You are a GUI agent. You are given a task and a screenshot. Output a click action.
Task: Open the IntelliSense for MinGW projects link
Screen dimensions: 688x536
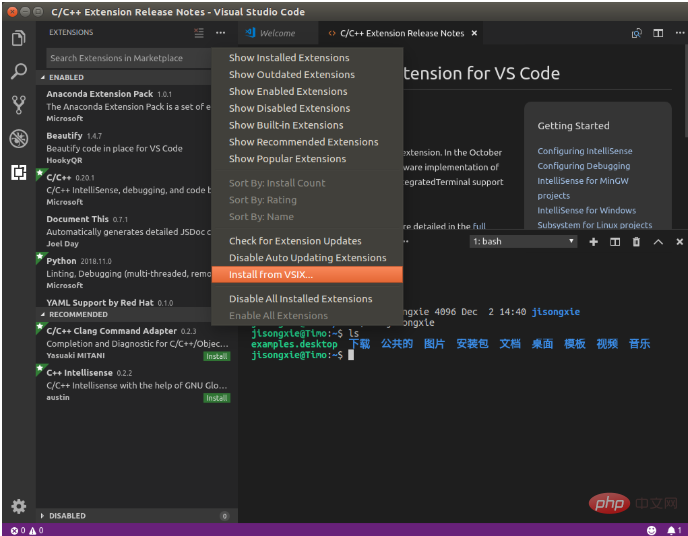click(x=583, y=188)
